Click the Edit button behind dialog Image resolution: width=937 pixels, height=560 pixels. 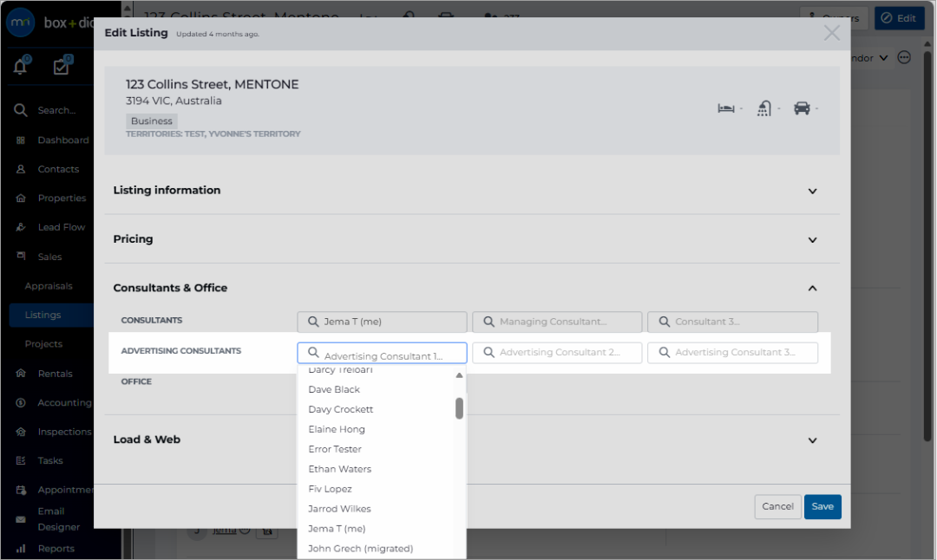[x=900, y=18]
